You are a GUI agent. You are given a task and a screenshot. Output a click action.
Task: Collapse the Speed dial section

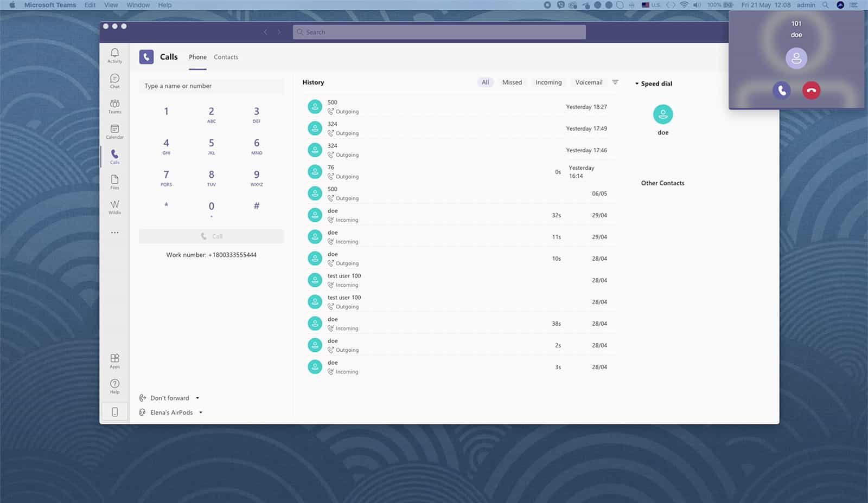click(637, 83)
